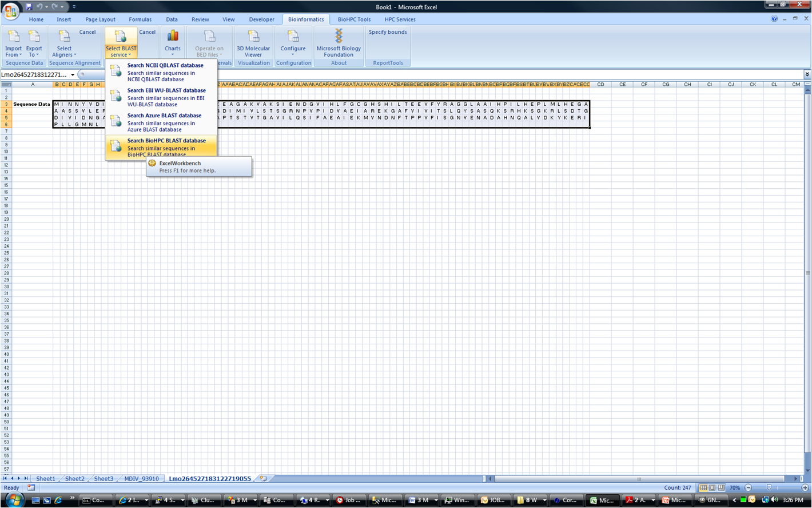Choose Search Azure BLAST database
This screenshot has width=812, height=508.
(x=161, y=122)
